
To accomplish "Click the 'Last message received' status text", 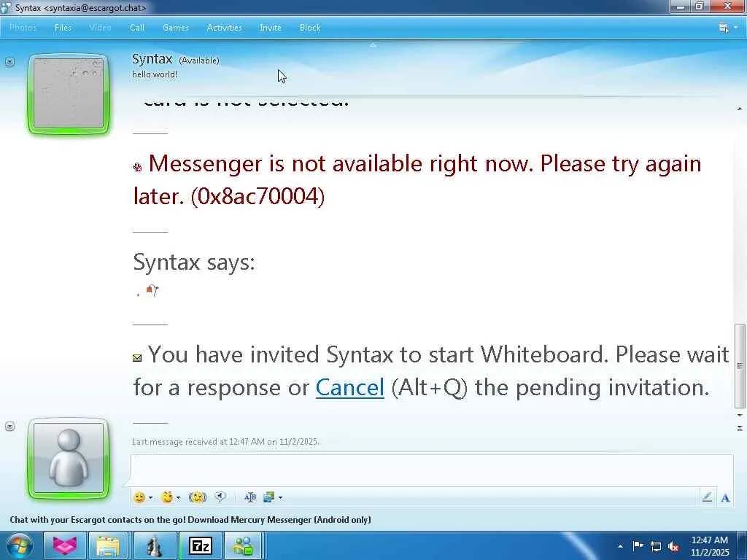I will point(225,441).
